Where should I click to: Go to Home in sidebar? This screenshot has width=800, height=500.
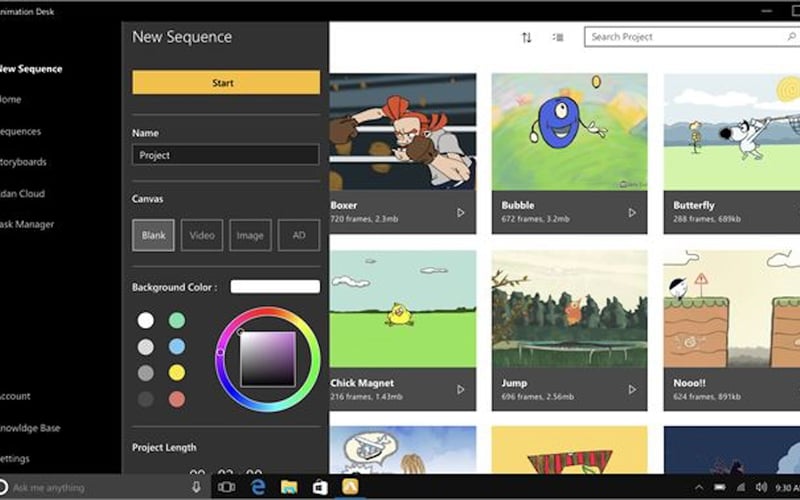coord(11,99)
